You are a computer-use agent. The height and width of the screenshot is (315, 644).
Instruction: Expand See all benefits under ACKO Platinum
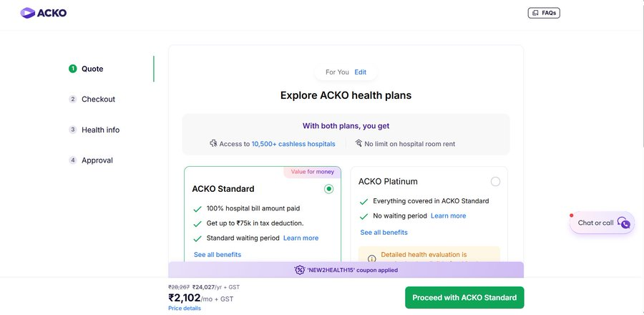tap(384, 233)
